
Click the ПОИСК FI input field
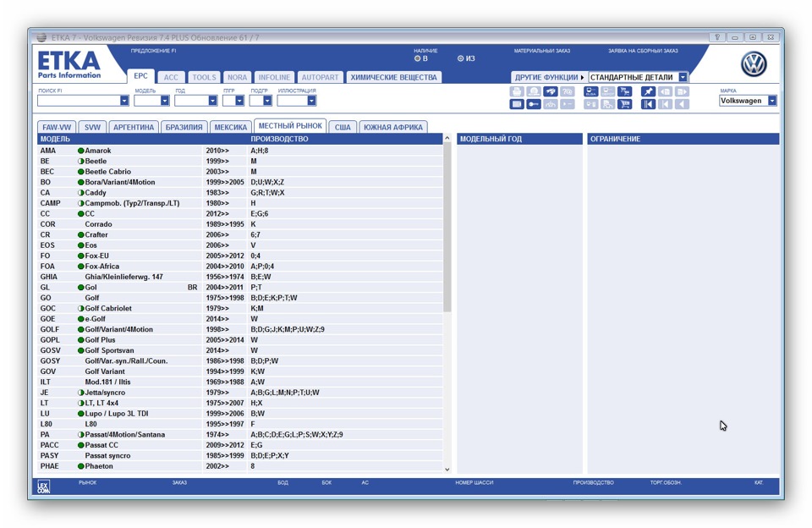[x=79, y=101]
